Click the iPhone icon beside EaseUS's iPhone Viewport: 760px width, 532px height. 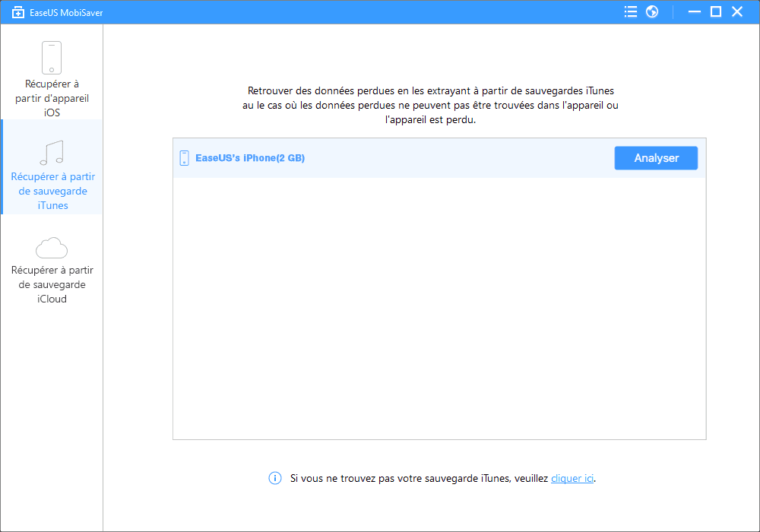184,158
